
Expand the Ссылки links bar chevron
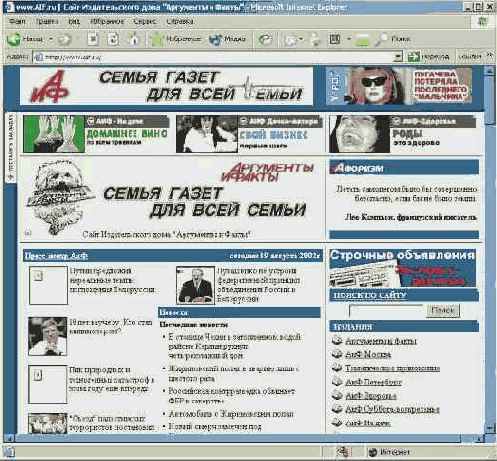tap(490, 55)
